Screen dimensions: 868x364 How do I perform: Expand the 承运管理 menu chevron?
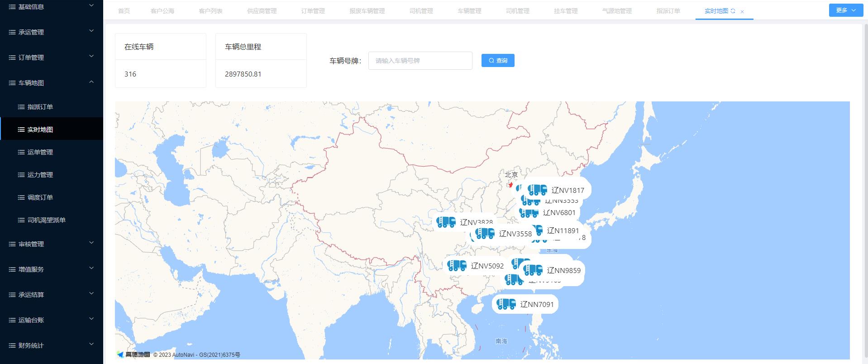click(x=91, y=31)
